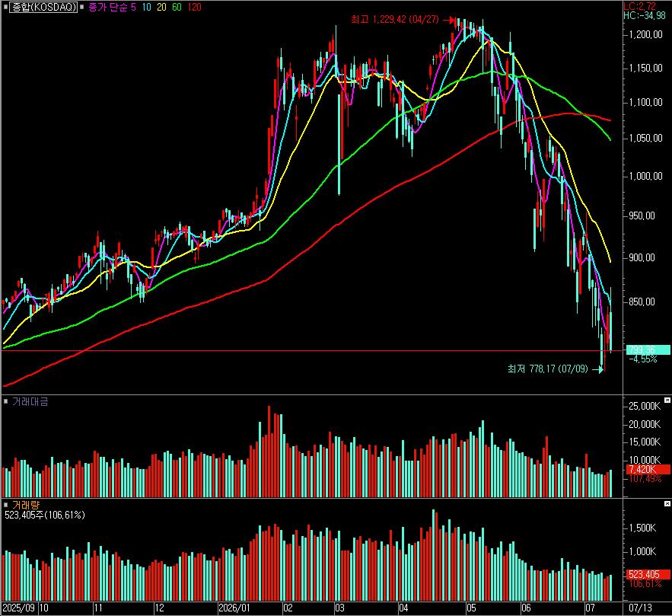
Task: Click the 25,000K trading value axis label
Action: pyautogui.click(x=645, y=406)
